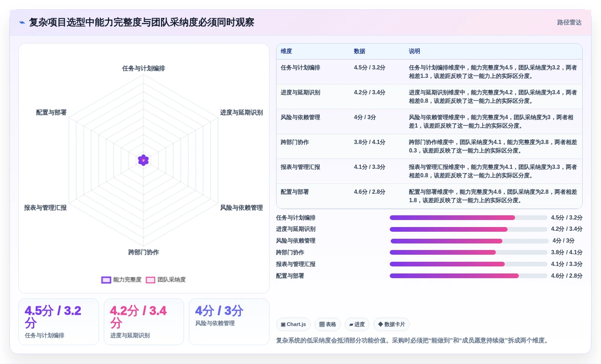Viewport: 601px width, 364px height.
Task: Click the 进度与延期识别 progress bar
Action: click(469, 229)
